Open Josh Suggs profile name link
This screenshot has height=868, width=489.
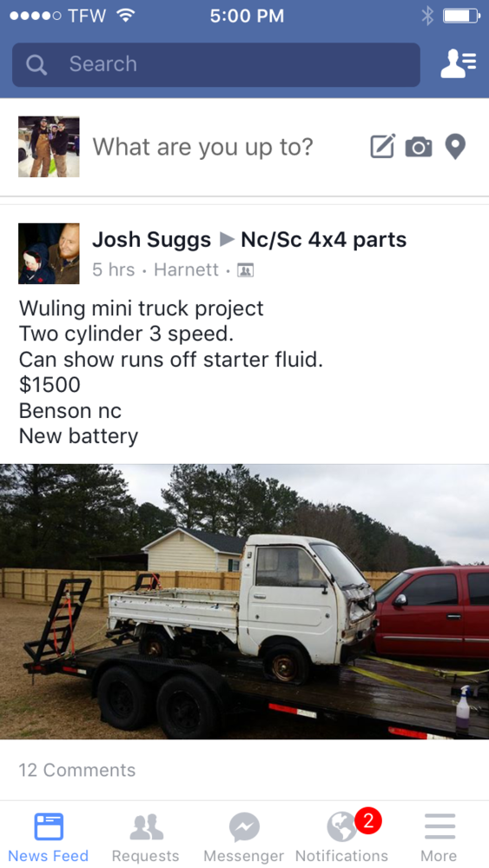[152, 240]
